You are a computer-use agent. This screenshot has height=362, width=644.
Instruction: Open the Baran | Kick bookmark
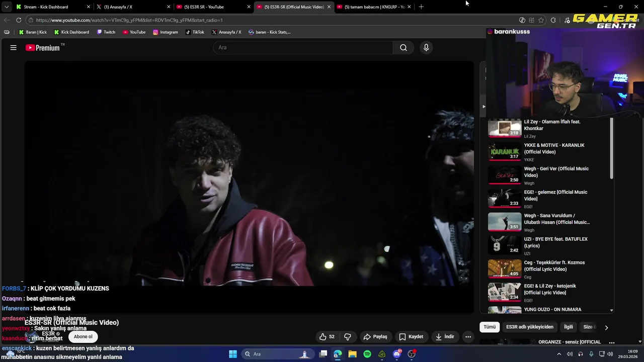tap(33, 32)
